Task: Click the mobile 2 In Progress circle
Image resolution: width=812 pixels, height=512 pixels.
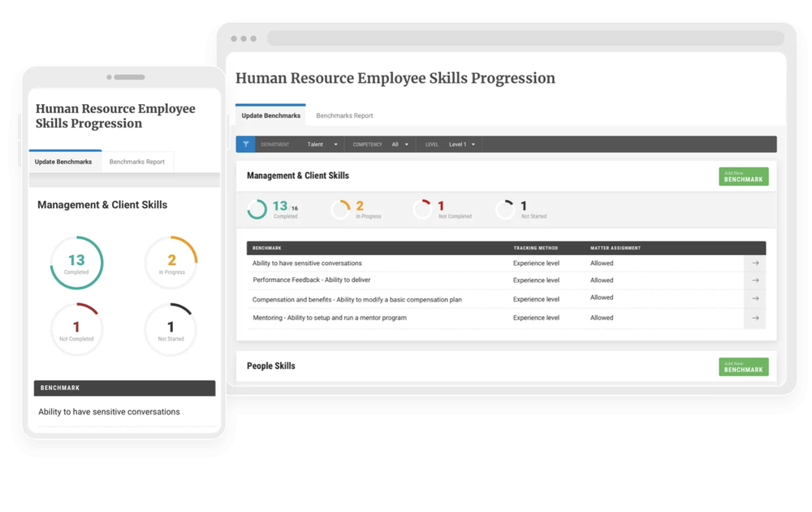Action: pos(171,263)
